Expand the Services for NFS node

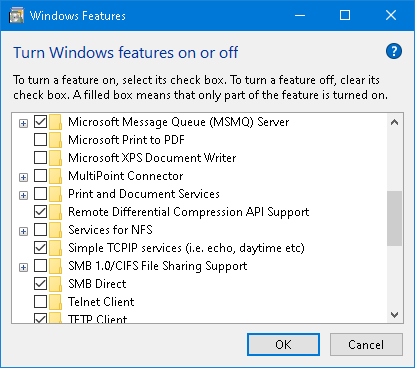pos(23,231)
